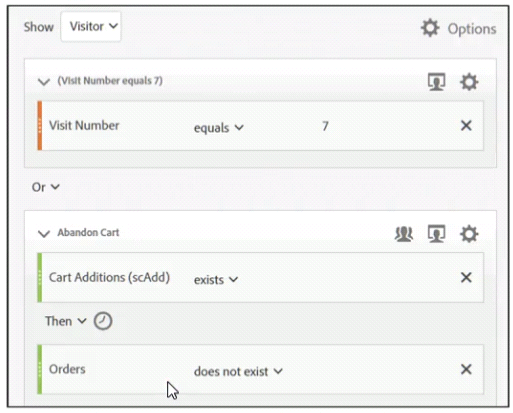Click the clock icon next to Then
This screenshot has height=413, width=513.
pos(103,321)
